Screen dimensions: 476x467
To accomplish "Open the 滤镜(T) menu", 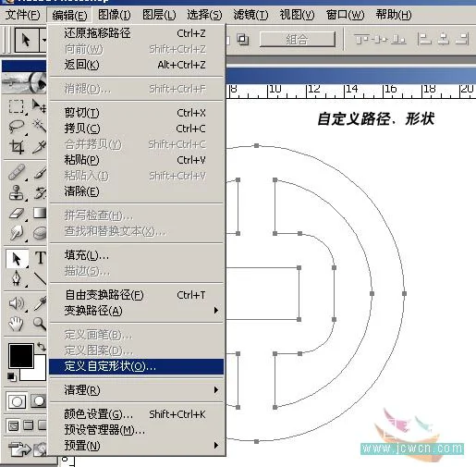I will coord(250,15).
